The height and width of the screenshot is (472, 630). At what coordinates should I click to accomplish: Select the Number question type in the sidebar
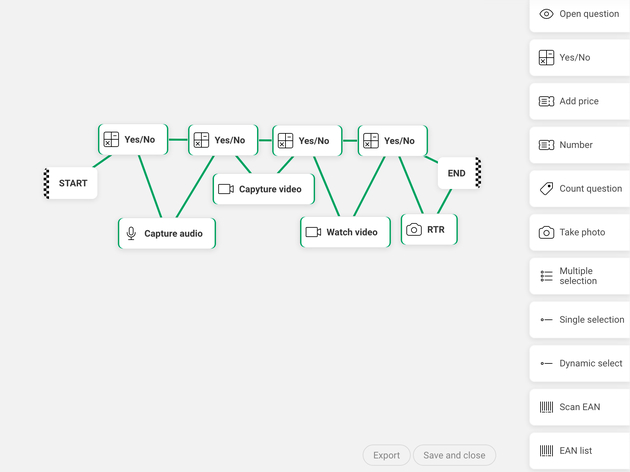[x=575, y=145]
